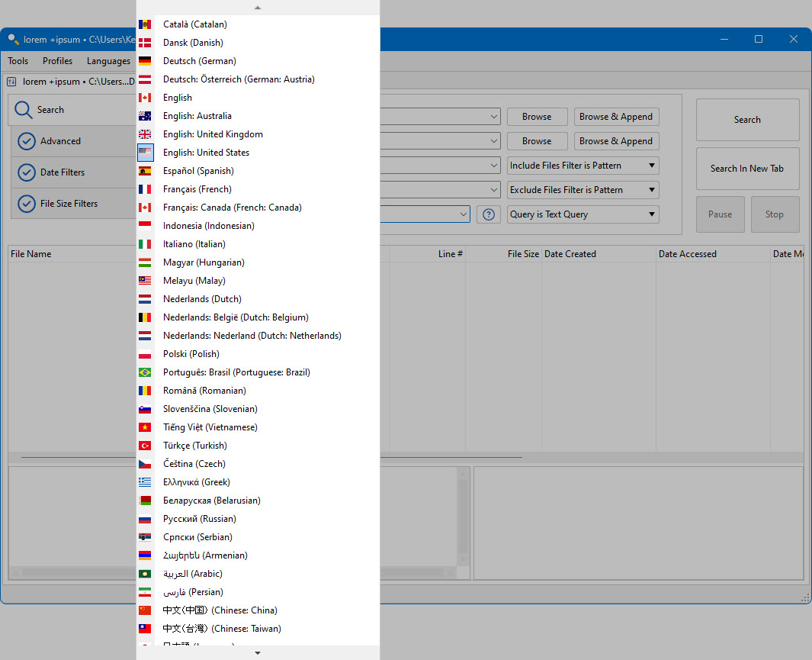Click the Hungarian flag icon
Image resolution: width=812 pixels, height=660 pixels.
[x=145, y=262]
